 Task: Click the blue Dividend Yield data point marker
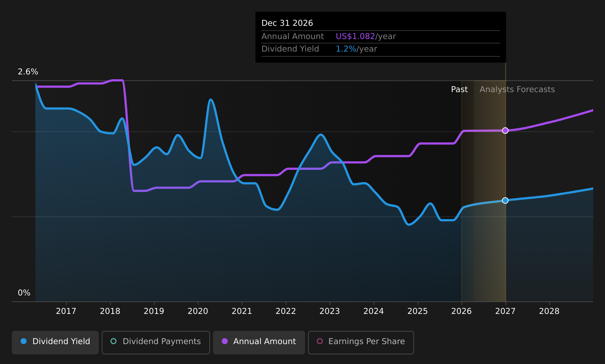click(505, 200)
